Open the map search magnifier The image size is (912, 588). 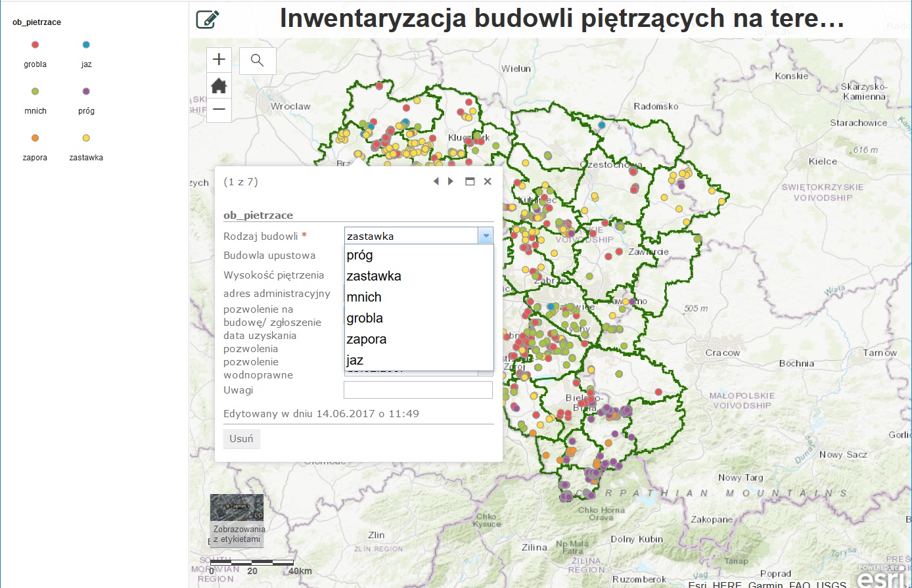pos(258,60)
